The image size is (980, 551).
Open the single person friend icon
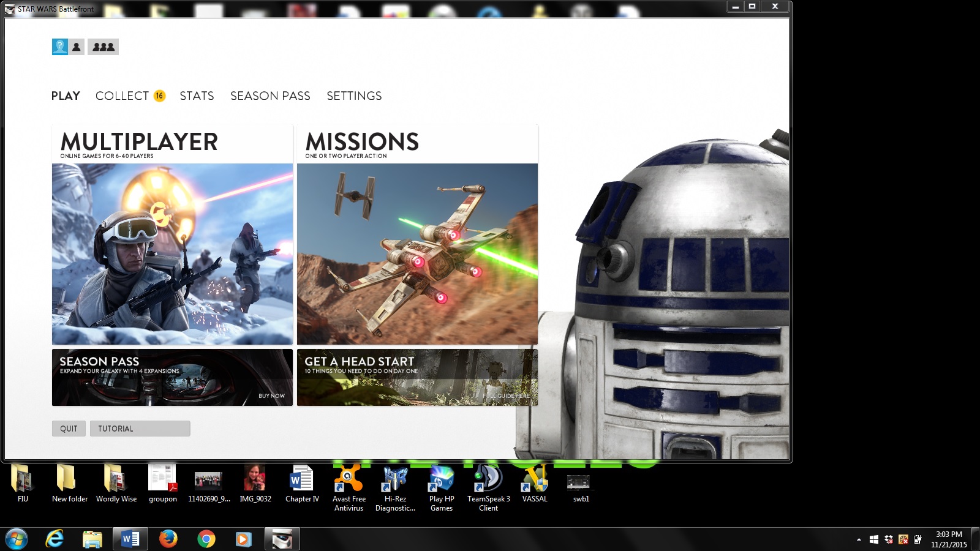tap(77, 47)
